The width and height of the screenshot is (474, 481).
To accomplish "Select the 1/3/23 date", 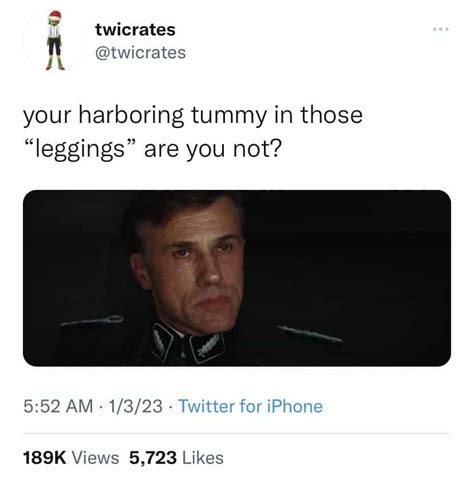I will point(136,406).
